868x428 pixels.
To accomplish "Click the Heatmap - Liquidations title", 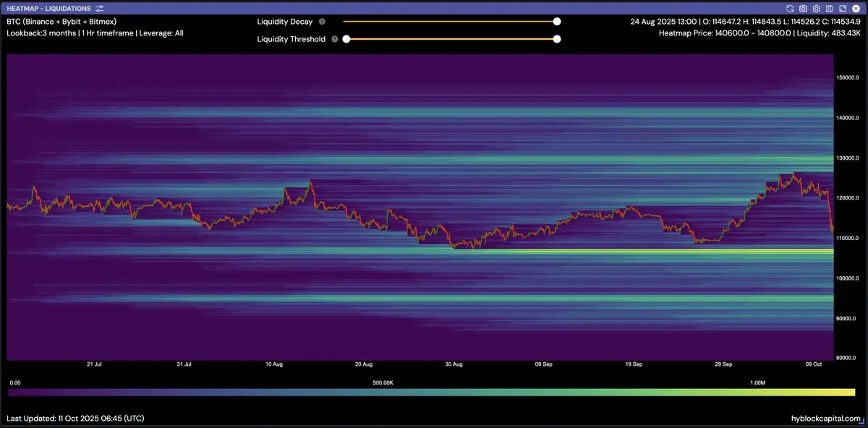I will [48, 9].
